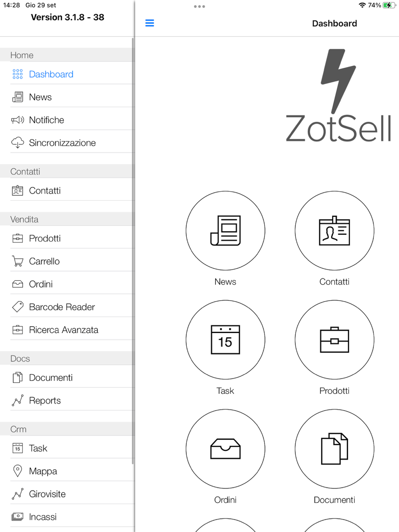This screenshot has width=399, height=532.
Task: Click the Sincronizzazione cloud icon in sidebar
Action: pyautogui.click(x=18, y=143)
